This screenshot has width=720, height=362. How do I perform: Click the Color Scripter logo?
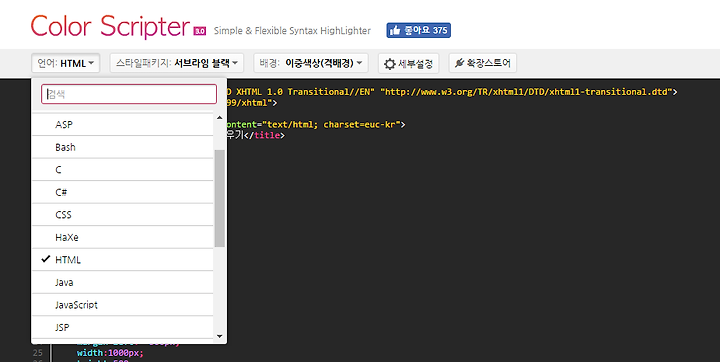point(110,26)
